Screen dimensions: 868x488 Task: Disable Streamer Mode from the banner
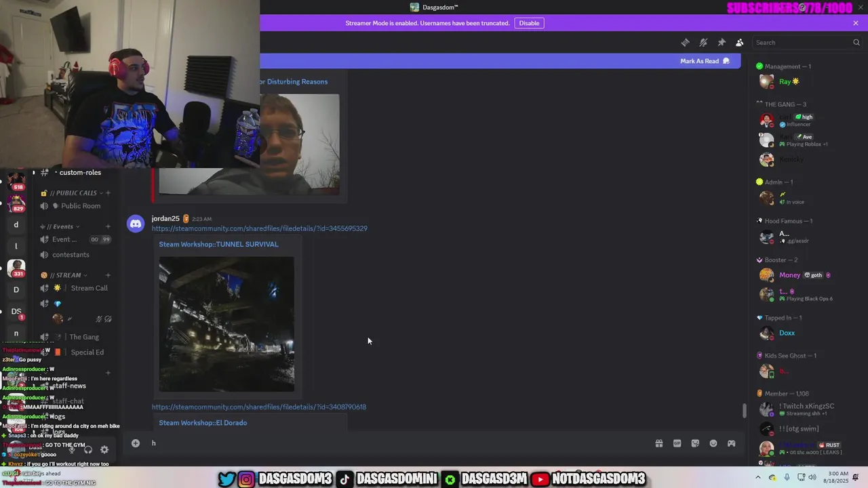(x=529, y=23)
